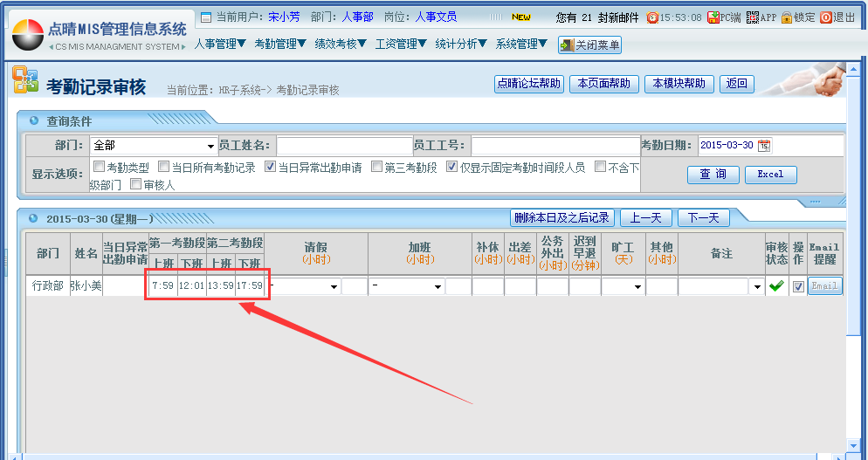Image resolution: width=868 pixels, height=460 pixels.
Task: Enable the 考勤类型 checkbox
Action: (x=99, y=167)
